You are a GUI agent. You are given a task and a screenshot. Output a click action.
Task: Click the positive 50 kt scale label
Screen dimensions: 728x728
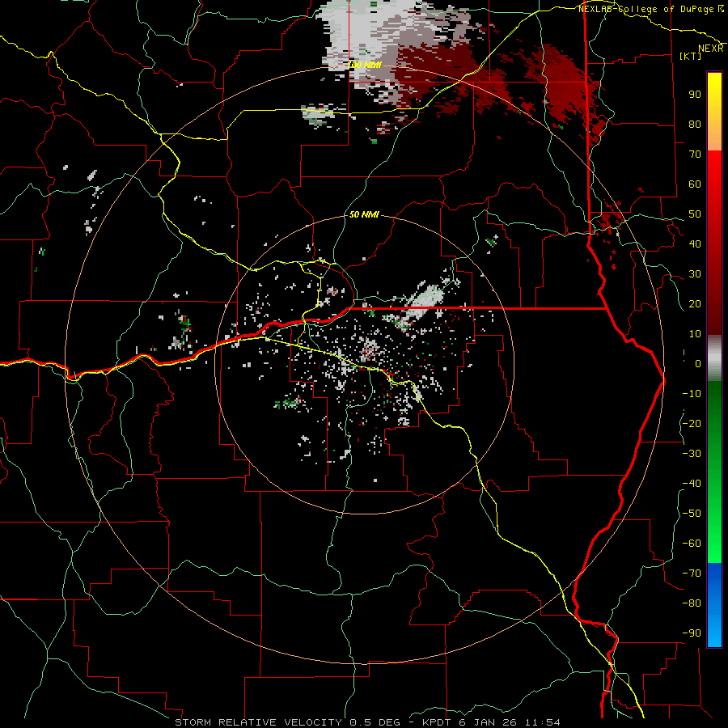[x=695, y=214]
